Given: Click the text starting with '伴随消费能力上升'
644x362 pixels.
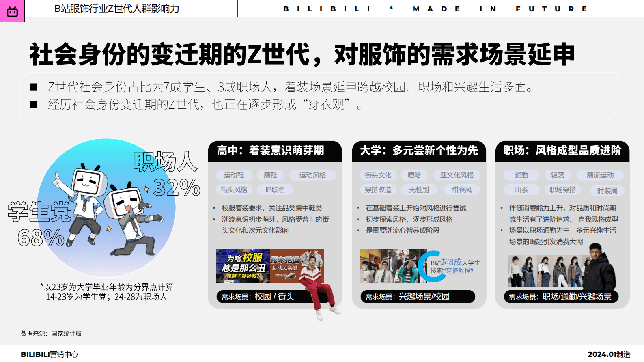Looking at the screenshot, I should click(564, 213).
